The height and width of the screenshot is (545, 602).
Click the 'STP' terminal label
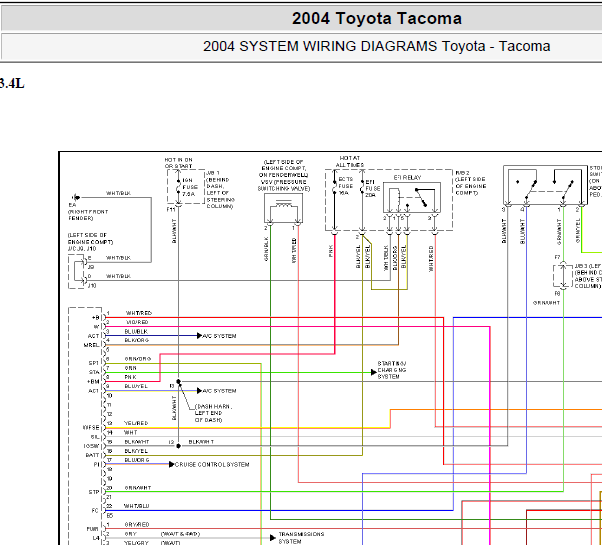click(94, 492)
